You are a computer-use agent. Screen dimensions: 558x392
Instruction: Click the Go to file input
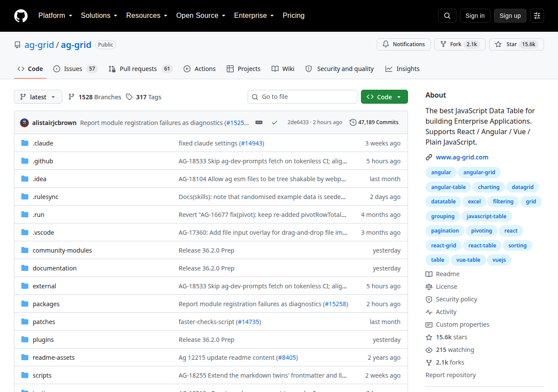[303, 97]
